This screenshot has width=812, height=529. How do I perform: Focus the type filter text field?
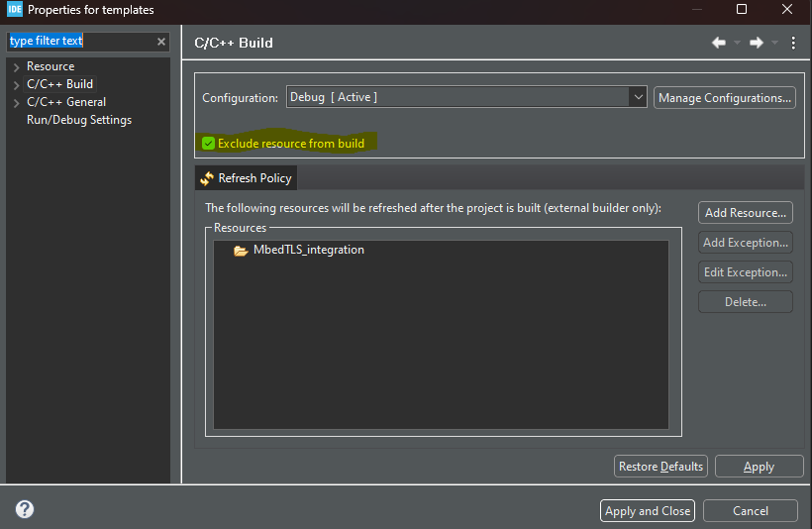point(79,42)
